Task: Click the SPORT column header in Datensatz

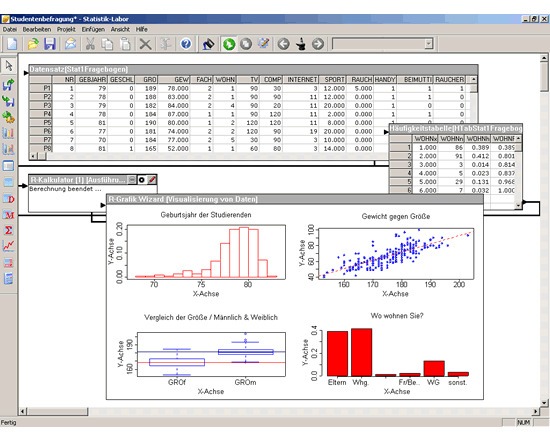Action: (333, 80)
